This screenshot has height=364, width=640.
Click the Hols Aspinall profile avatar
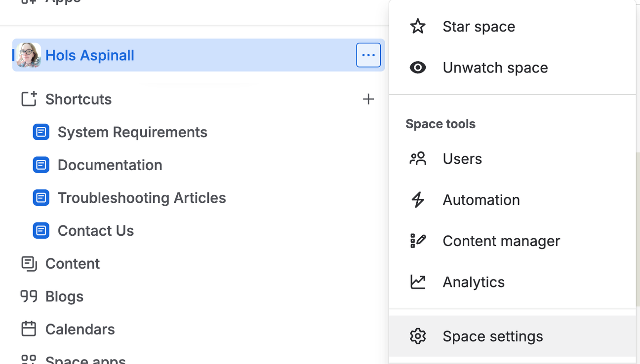pyautogui.click(x=28, y=55)
